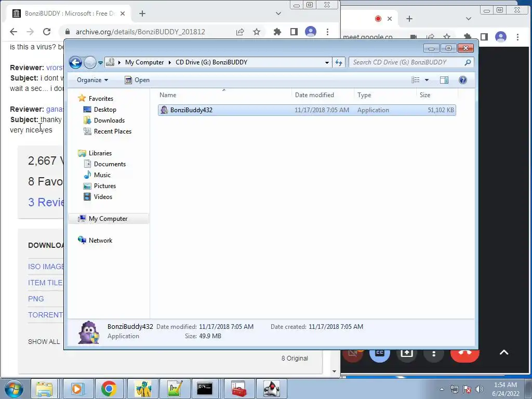Open Desktop in the navigation pane
The image size is (532, 399).
click(x=105, y=110)
